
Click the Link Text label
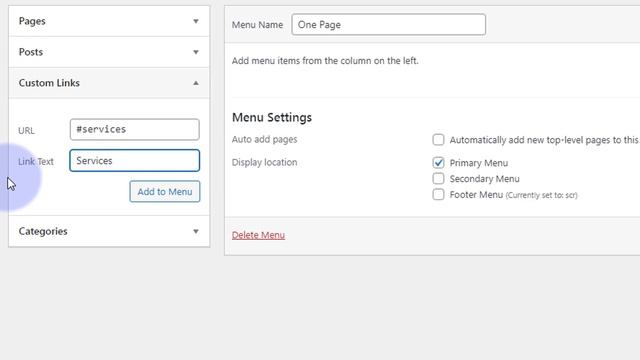[36, 162]
